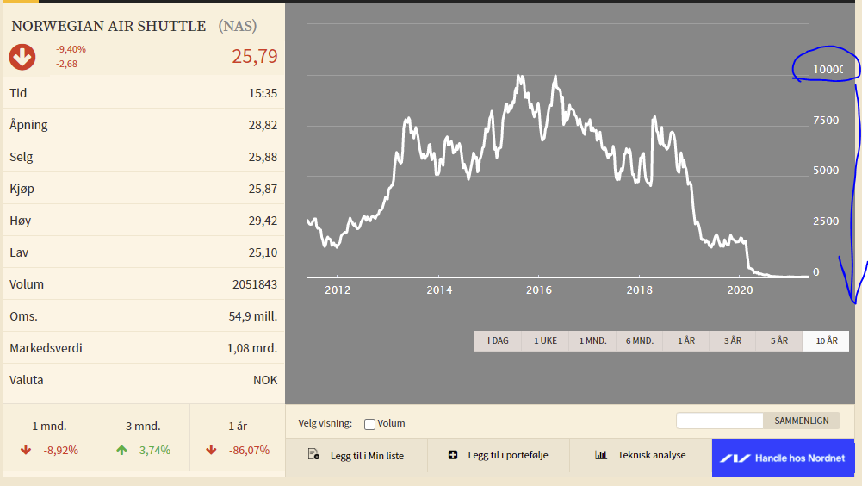
Task: Click the (NAS) ticker text
Action: click(x=238, y=26)
